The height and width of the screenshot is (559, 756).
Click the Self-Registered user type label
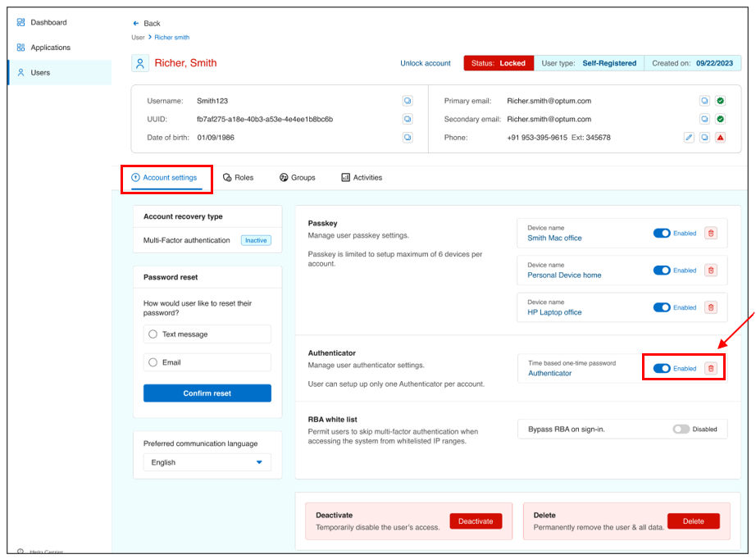[x=609, y=63]
